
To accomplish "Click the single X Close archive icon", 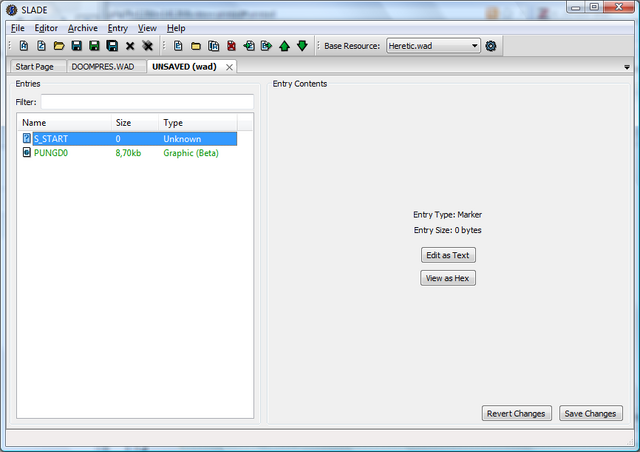I will pos(130,46).
